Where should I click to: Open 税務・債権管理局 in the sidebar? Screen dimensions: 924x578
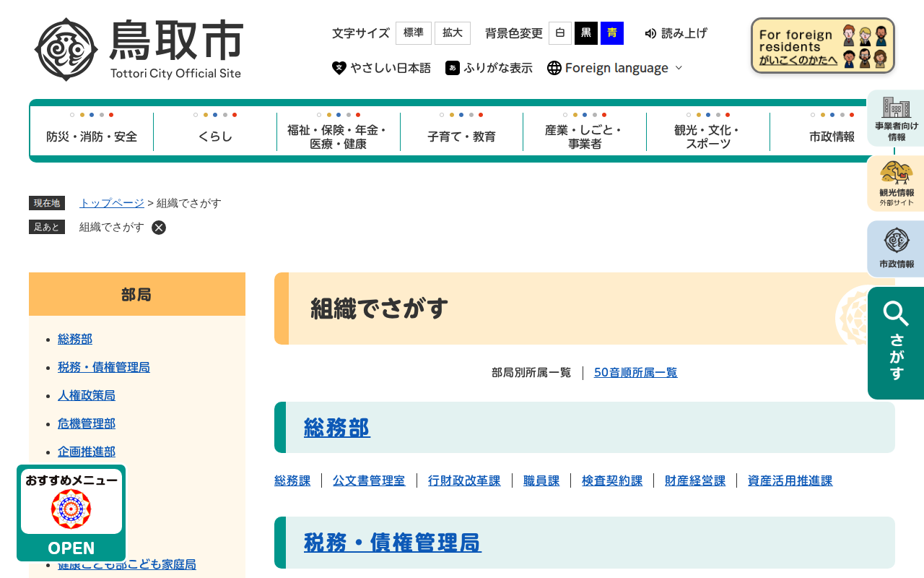click(104, 367)
